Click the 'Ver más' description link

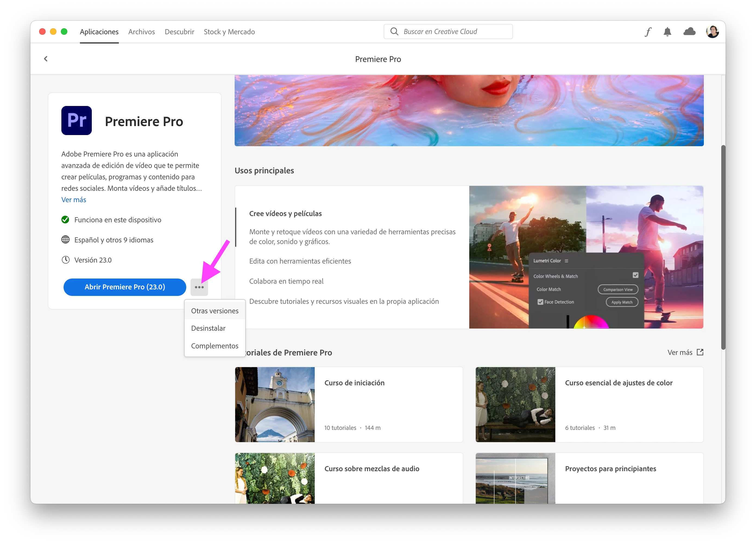coord(74,199)
